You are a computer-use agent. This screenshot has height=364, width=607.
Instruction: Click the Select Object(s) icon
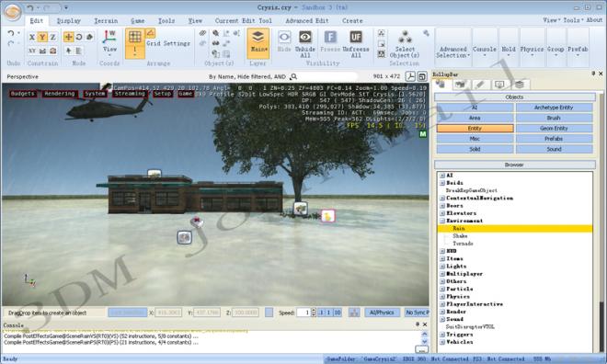[x=405, y=37]
